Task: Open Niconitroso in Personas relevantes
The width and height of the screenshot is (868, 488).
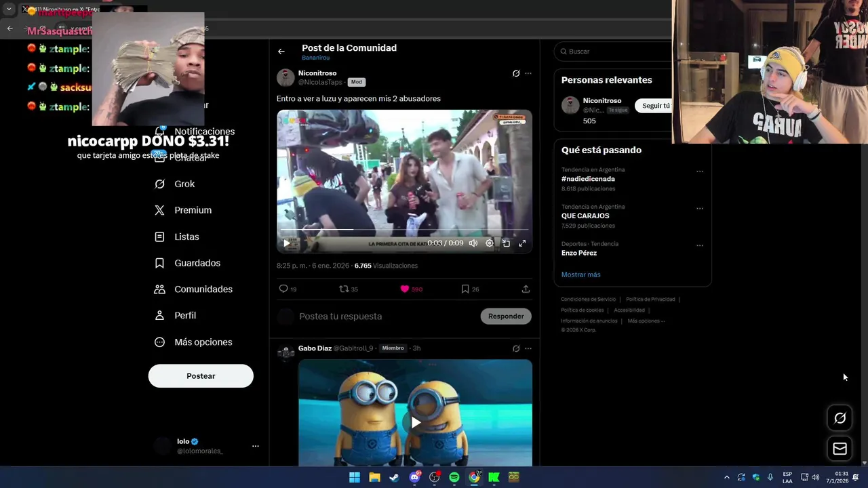Action: (601, 101)
